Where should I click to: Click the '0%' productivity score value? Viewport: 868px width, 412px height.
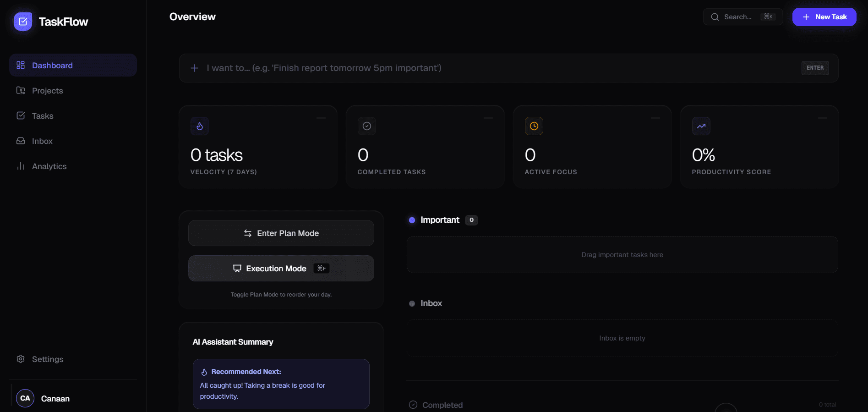pyautogui.click(x=703, y=155)
